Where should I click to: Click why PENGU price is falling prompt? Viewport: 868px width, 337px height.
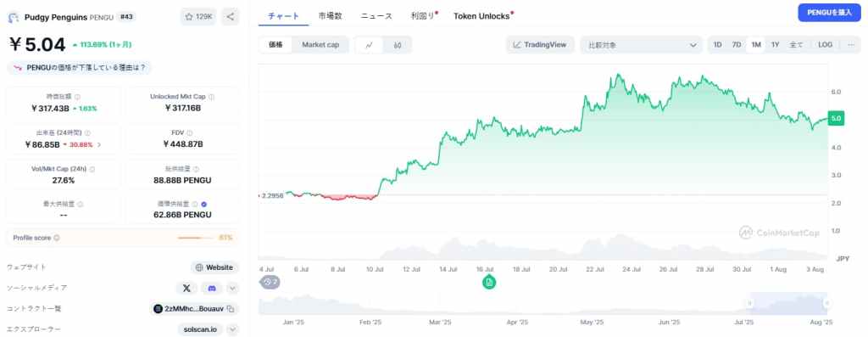coord(79,68)
